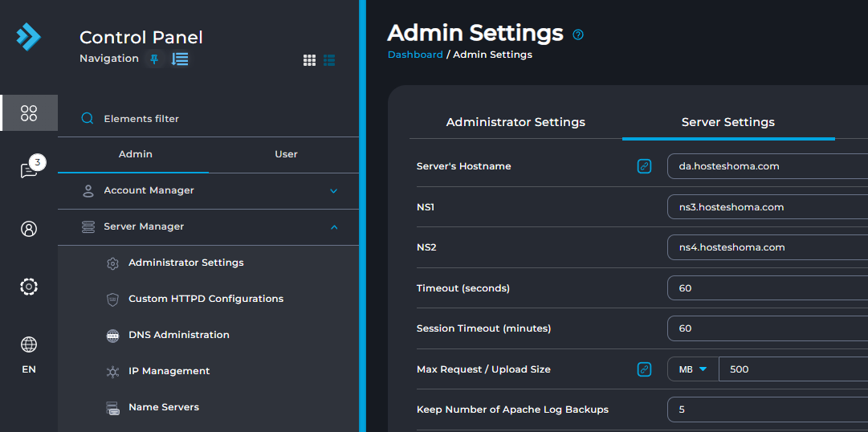Edit Timeout (seconds) field
The height and width of the screenshot is (432, 868).
pos(768,288)
